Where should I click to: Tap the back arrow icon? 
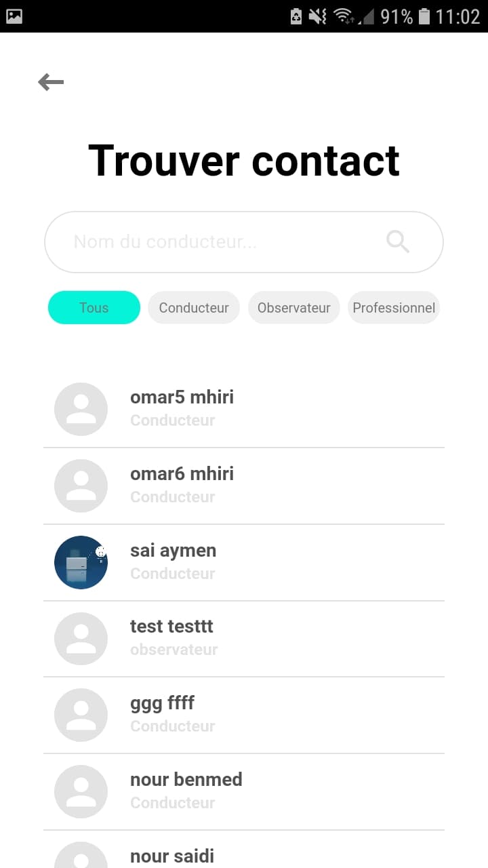tap(51, 82)
